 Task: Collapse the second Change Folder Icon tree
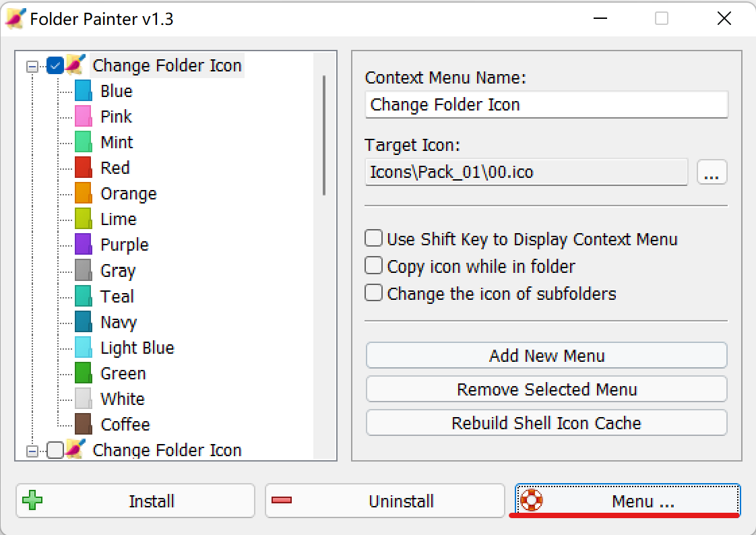point(32,451)
